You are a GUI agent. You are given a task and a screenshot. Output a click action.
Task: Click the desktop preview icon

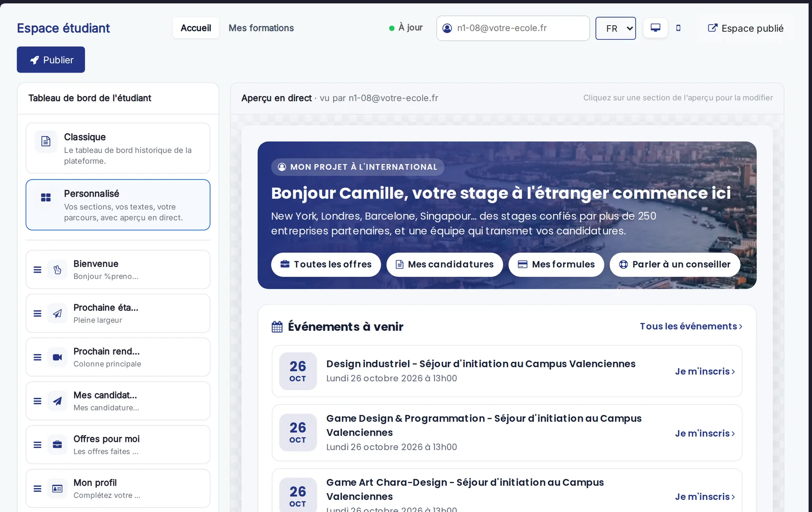tap(655, 28)
